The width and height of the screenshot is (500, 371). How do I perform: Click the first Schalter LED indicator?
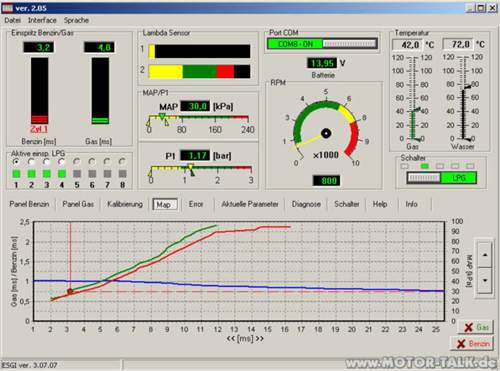click(405, 166)
